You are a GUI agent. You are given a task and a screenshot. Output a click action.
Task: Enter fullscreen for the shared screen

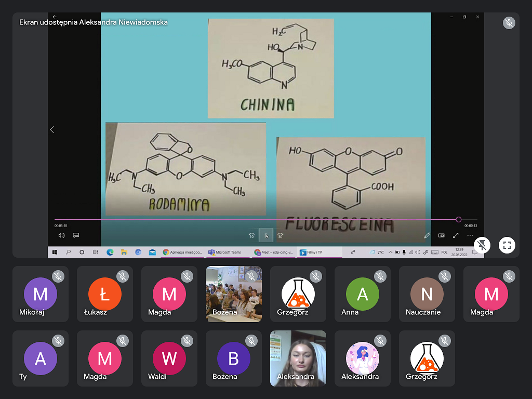coord(507,245)
